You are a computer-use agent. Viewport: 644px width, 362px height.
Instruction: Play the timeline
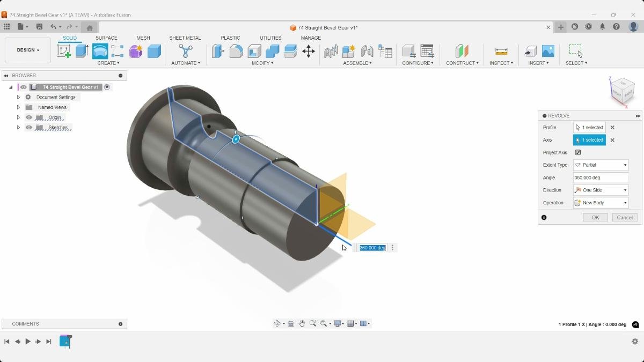[28, 341]
